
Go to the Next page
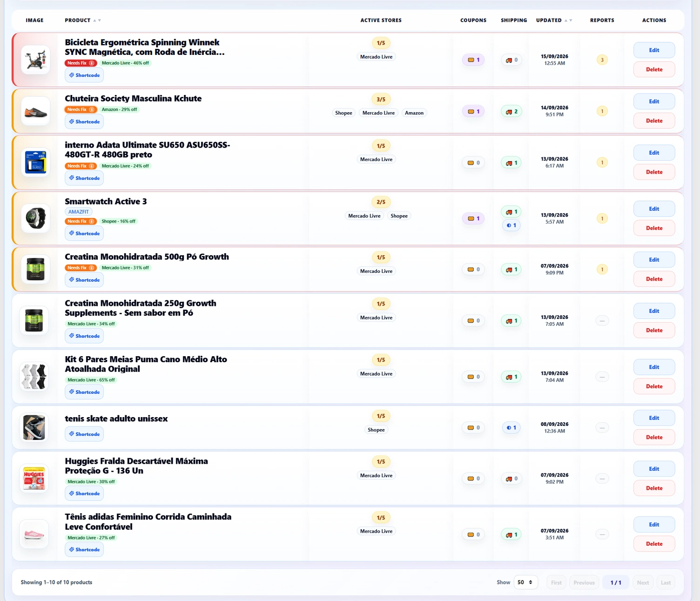coord(643,583)
